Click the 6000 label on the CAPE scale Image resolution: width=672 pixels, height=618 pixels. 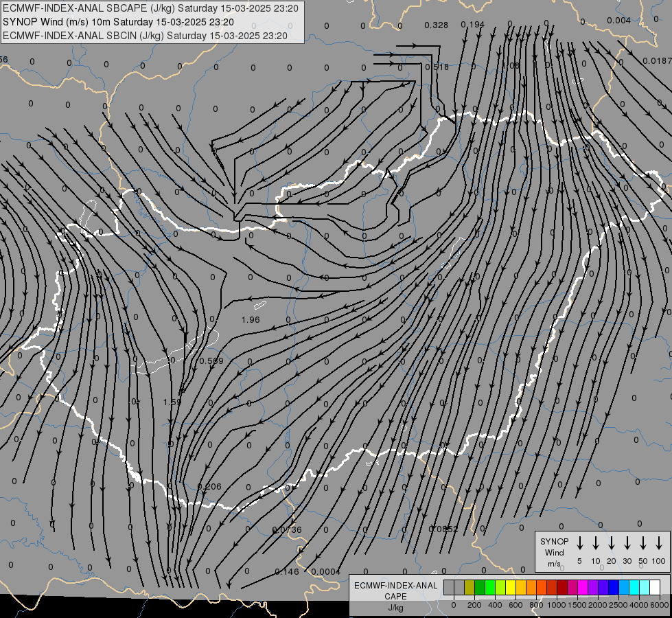[x=660, y=605]
